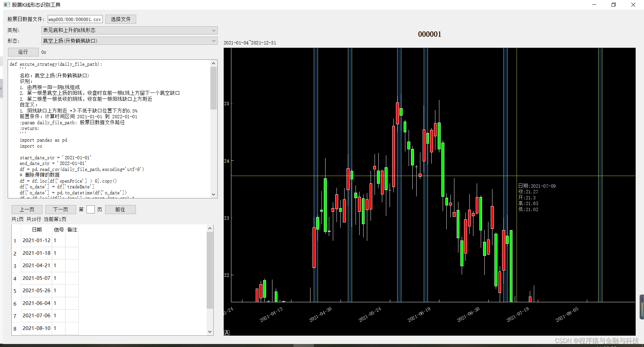Click the chart auto-range A button
The width and height of the screenshot is (644, 347).
point(227,333)
